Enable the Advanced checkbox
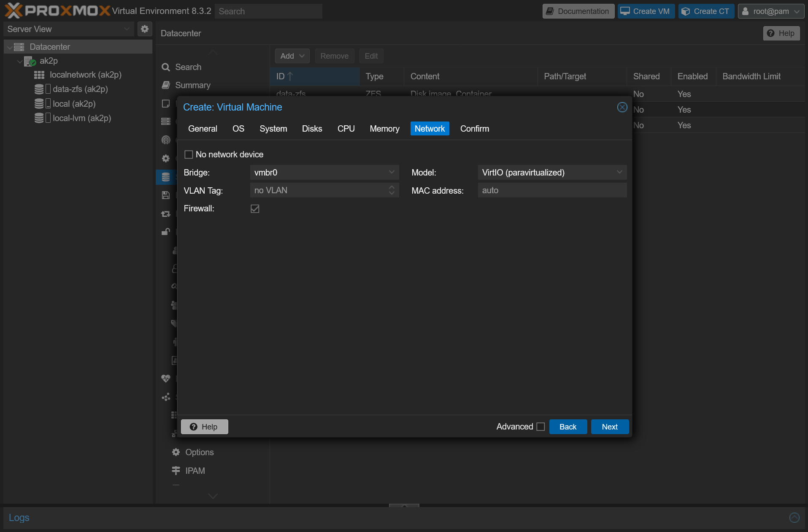Viewport: 808px width, 532px height. point(540,427)
